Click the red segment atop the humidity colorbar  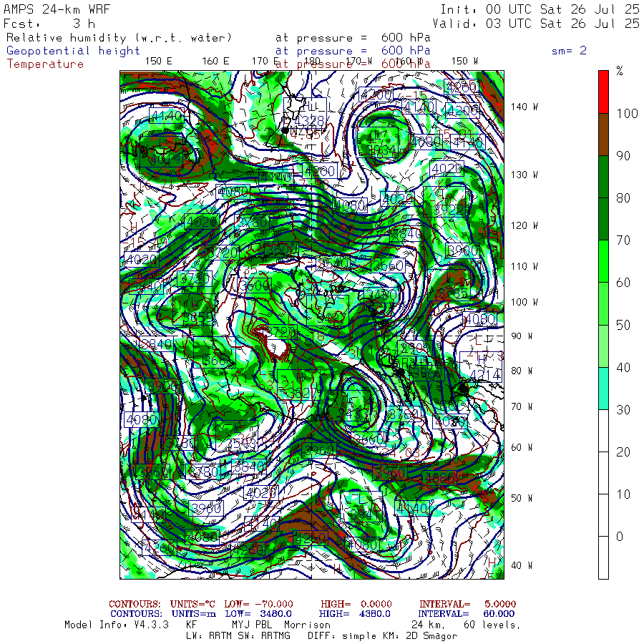(603, 92)
